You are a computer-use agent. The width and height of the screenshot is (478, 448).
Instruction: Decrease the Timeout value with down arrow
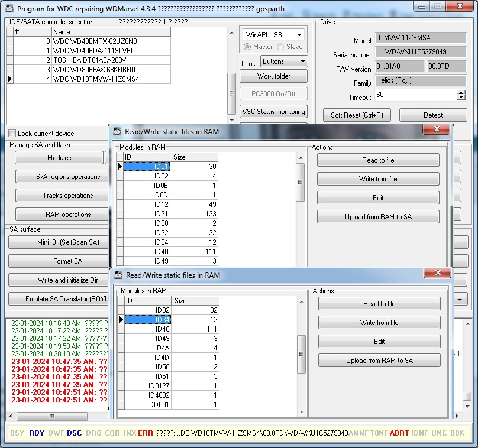click(x=461, y=98)
